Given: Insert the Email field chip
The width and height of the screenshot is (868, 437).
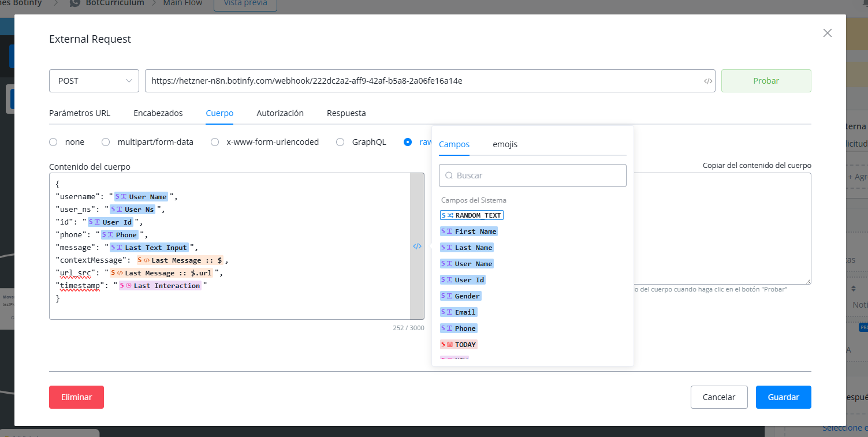Looking at the screenshot, I should tap(459, 312).
